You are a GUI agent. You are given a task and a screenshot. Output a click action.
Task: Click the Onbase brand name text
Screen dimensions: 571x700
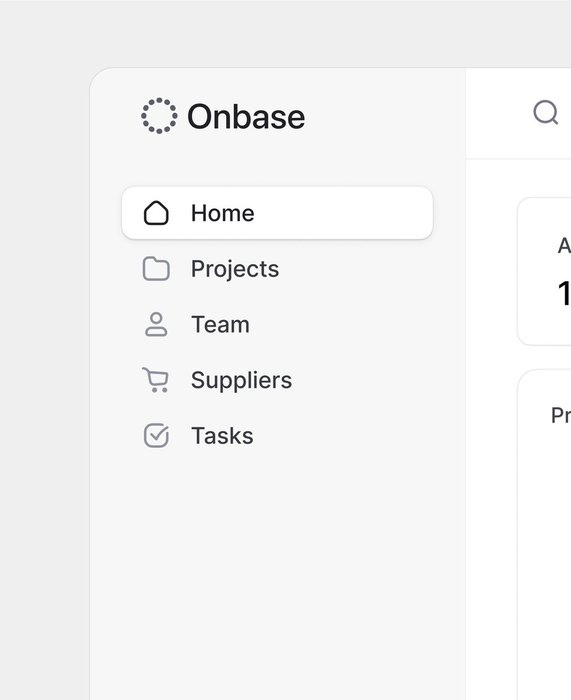coord(246,117)
